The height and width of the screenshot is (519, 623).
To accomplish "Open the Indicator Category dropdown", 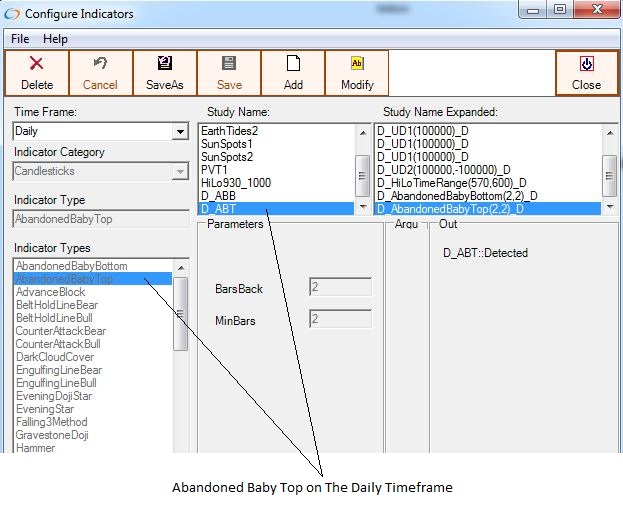I will 180,172.
